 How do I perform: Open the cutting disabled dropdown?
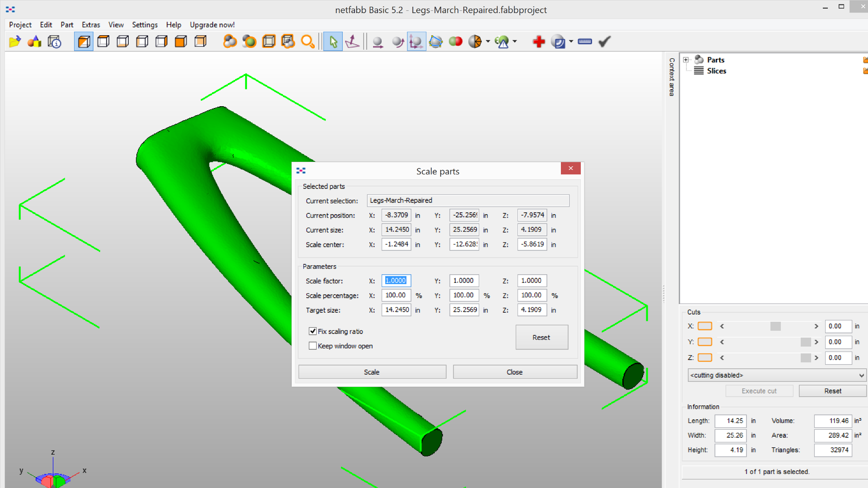[x=777, y=375]
